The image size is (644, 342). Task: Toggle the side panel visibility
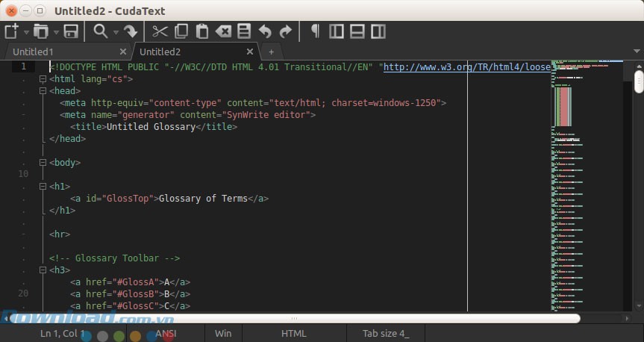tap(337, 31)
